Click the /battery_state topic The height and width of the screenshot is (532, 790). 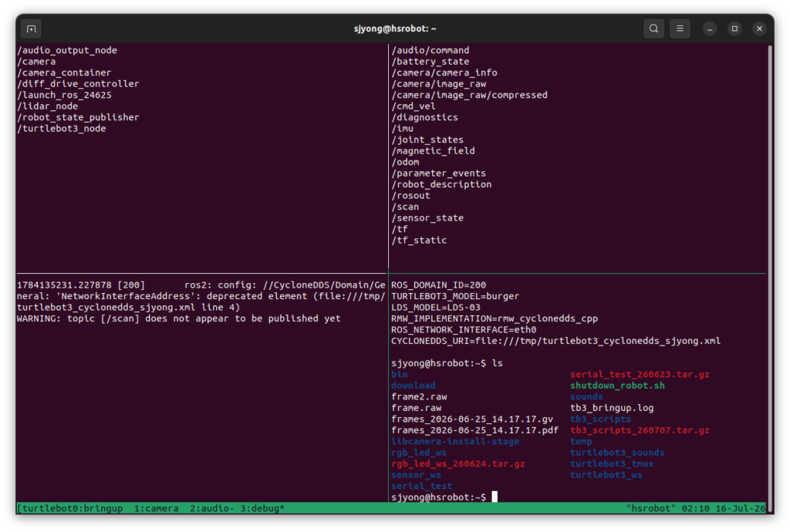point(430,62)
